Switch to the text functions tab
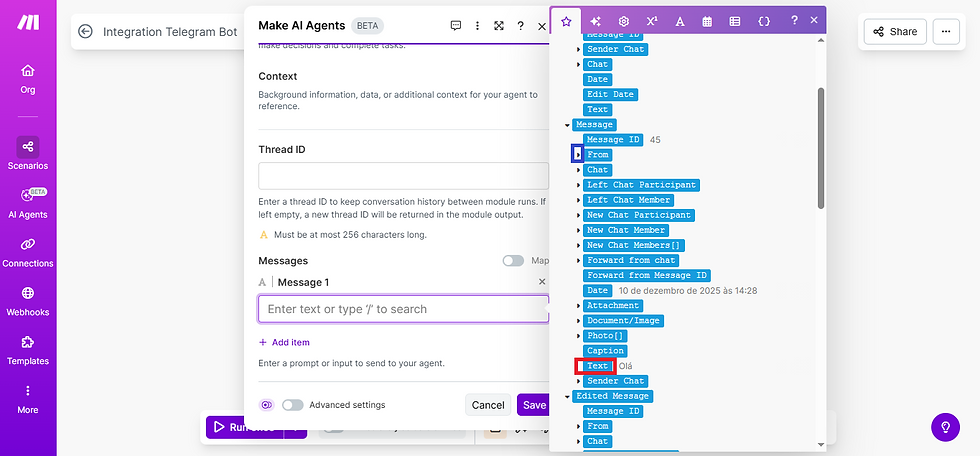980x456 pixels. tap(680, 21)
